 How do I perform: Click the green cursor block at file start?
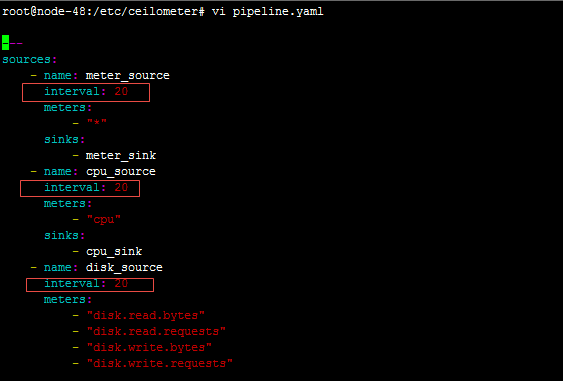click(5, 43)
